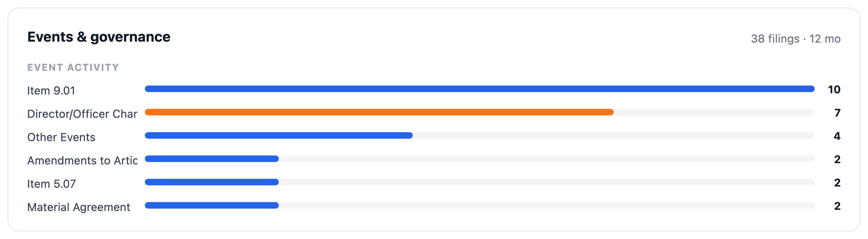Viewport: 868px width, 239px height.
Task: Click the count 2 for Material Agreement
Action: [x=837, y=206]
